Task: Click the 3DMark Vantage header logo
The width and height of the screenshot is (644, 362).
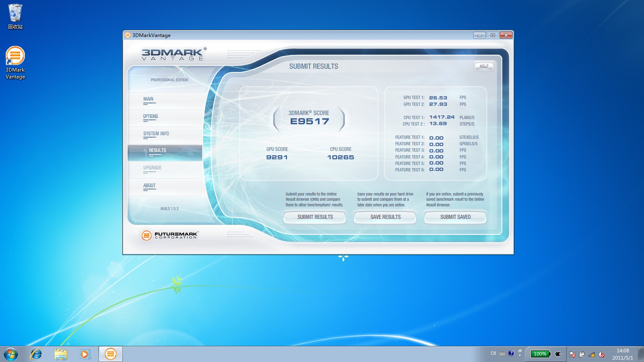Action: [x=174, y=54]
